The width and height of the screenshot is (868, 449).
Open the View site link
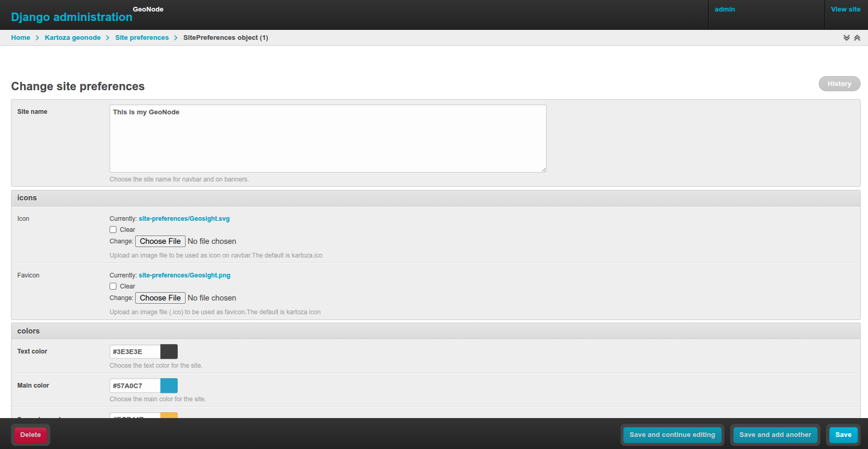(x=845, y=9)
